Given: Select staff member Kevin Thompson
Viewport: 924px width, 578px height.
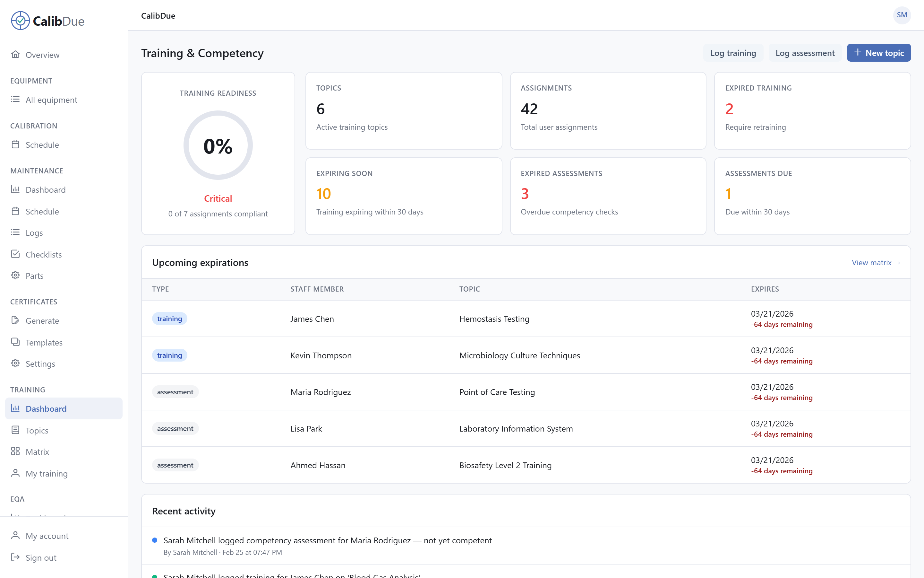Looking at the screenshot, I should tap(321, 355).
